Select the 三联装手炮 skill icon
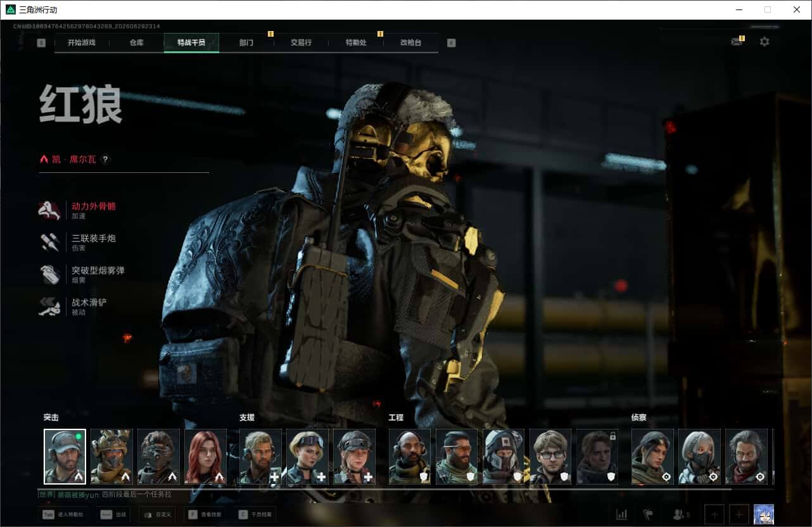Screen dimensions: 812x527 (50, 243)
